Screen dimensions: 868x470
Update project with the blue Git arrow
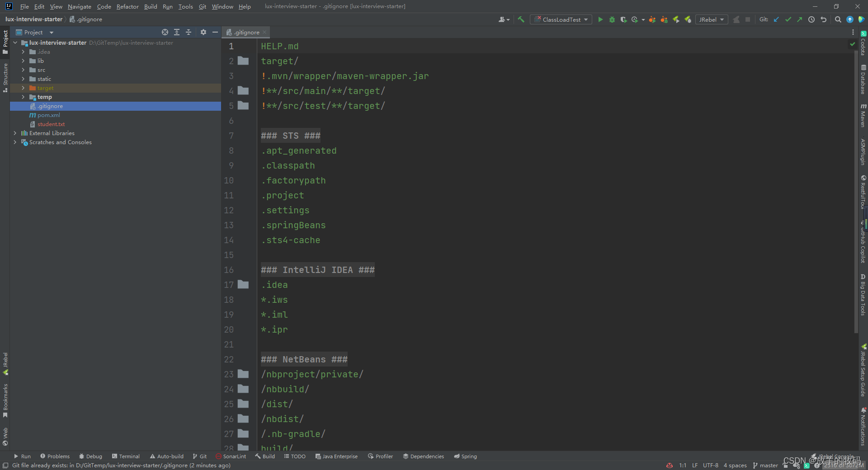pyautogui.click(x=776, y=19)
